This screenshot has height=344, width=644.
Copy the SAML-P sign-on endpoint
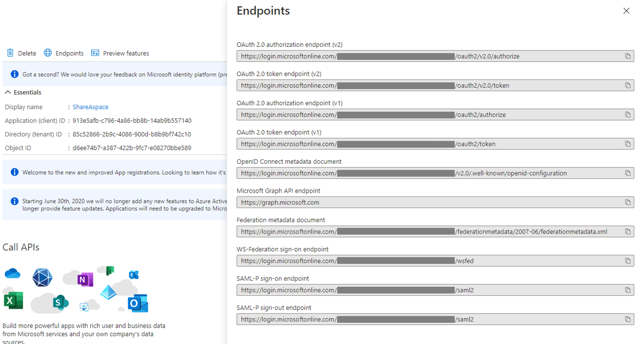point(628,290)
